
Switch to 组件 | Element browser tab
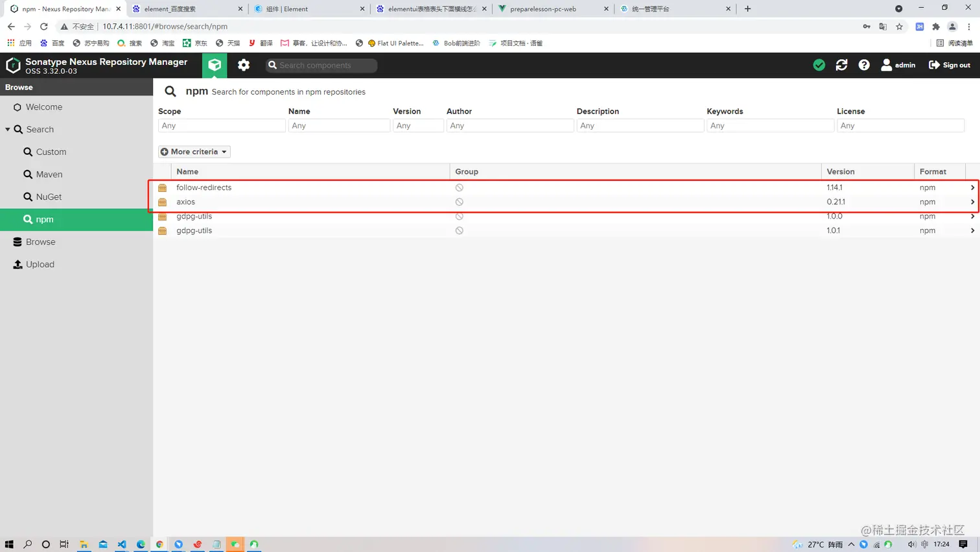[x=309, y=8]
